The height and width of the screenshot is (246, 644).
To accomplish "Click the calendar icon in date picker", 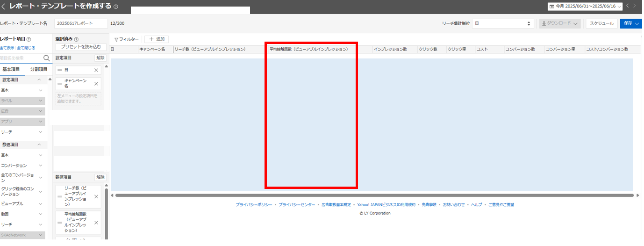I will click(552, 7).
